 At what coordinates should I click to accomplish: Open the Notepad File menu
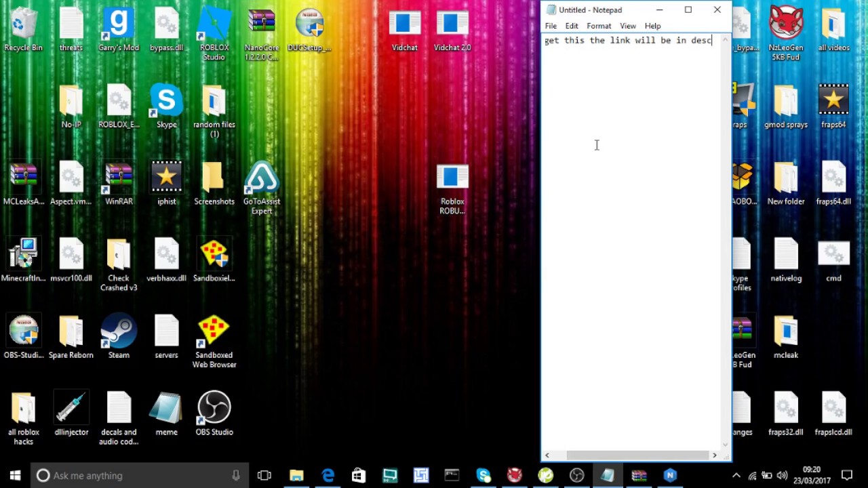551,26
